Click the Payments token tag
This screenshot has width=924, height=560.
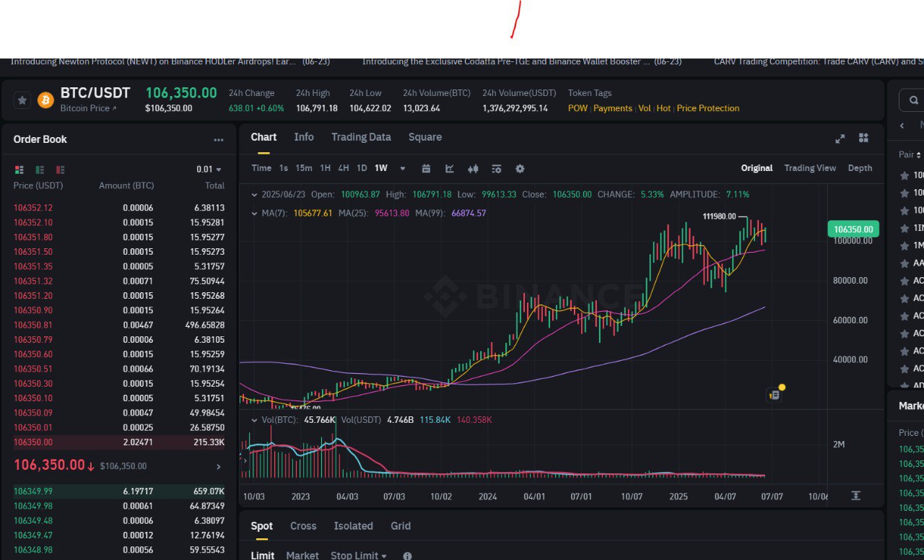pyautogui.click(x=613, y=108)
